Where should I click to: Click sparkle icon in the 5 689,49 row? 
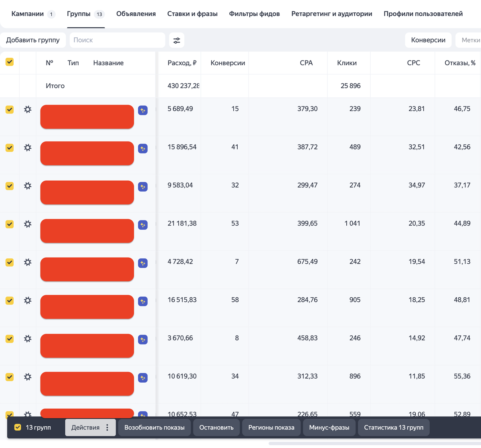pyautogui.click(x=143, y=110)
